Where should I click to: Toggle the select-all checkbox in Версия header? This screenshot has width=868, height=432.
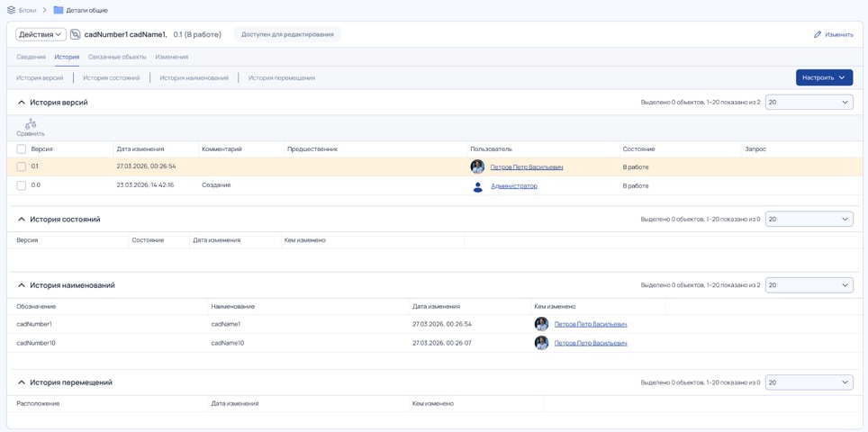tap(21, 148)
